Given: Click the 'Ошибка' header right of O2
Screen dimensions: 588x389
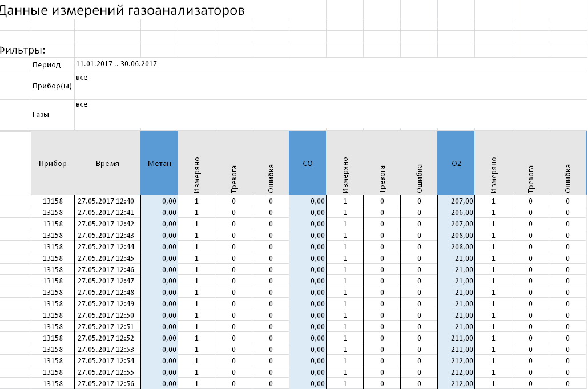Looking at the screenshot, I should (x=567, y=177).
